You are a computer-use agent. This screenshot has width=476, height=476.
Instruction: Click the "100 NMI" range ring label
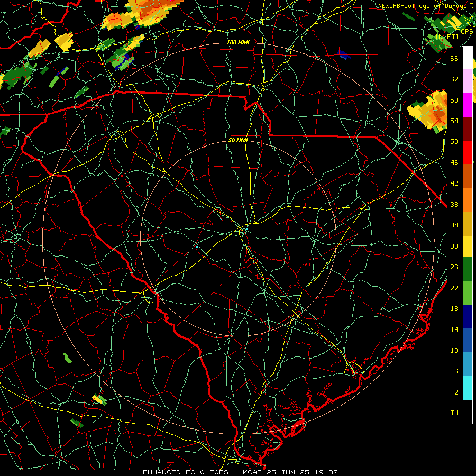[x=238, y=42]
